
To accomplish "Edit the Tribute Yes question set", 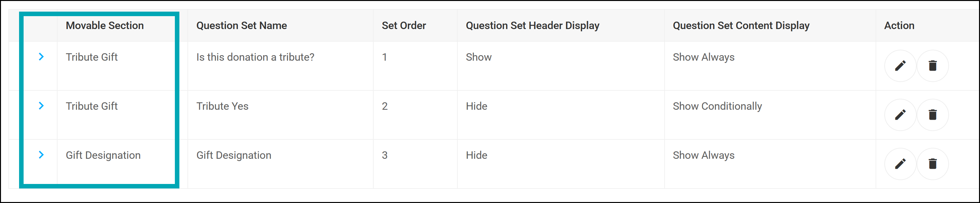I will (x=900, y=115).
